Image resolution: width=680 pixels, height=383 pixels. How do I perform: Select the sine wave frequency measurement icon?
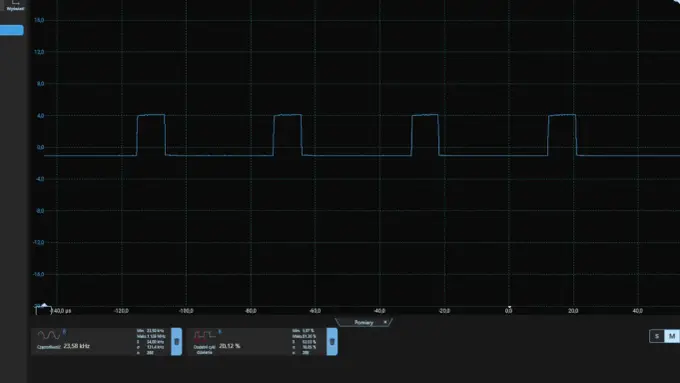click(49, 335)
